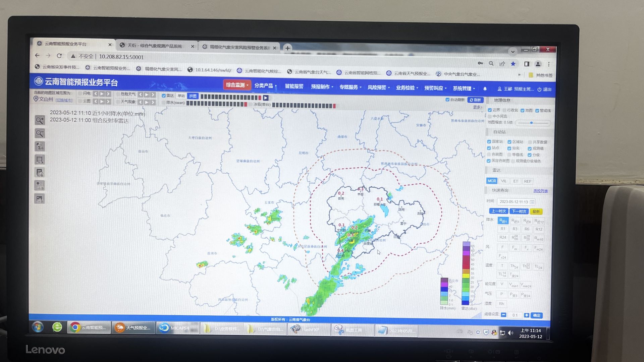Enable the 降水(swan) checkbox
644x362 pixels.
click(x=164, y=103)
